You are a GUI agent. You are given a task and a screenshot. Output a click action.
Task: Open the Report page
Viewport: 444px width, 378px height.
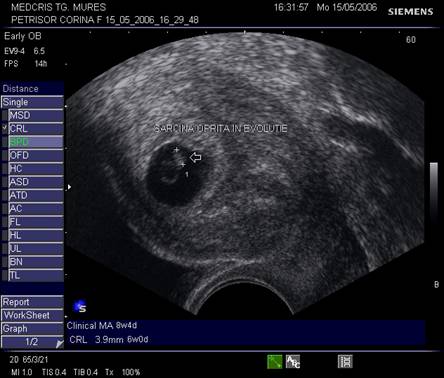32,302
